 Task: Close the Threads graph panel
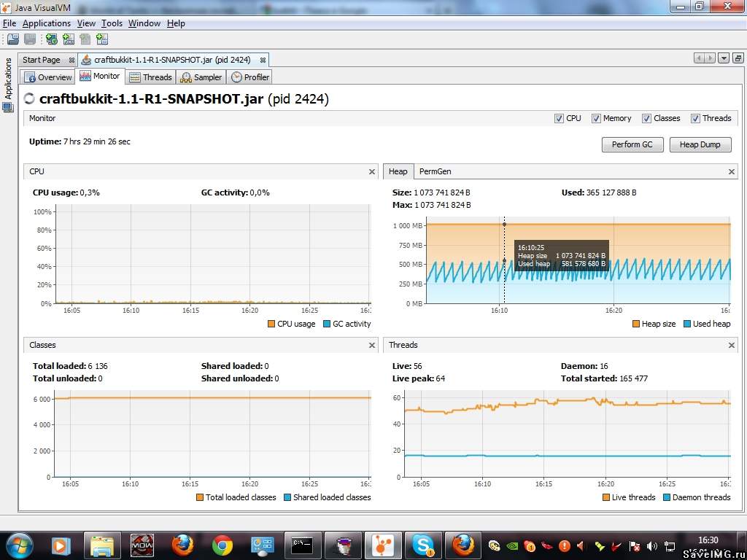731,345
